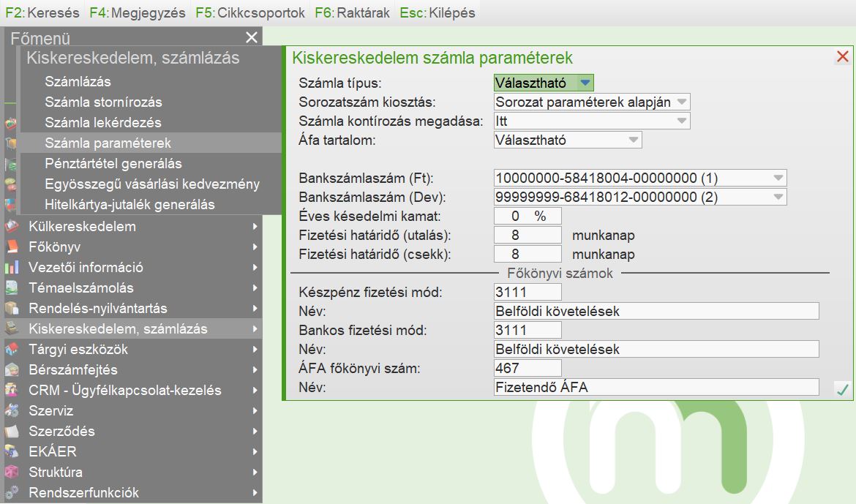Close the Főmenü panel
Viewport: 856px width, 504px height.
coord(252,37)
